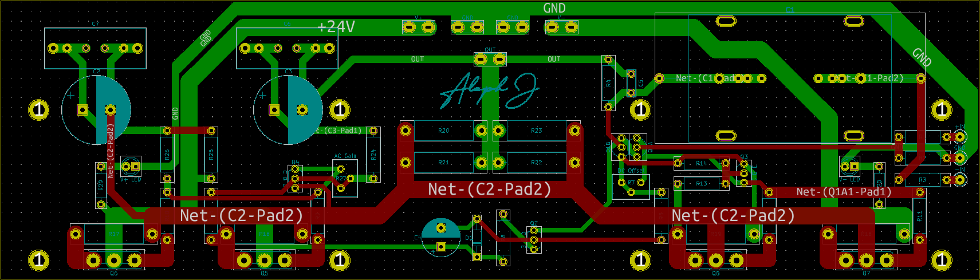Select the R7 DC Offset trimmer footprint
The image size is (980, 280).
click(x=631, y=187)
